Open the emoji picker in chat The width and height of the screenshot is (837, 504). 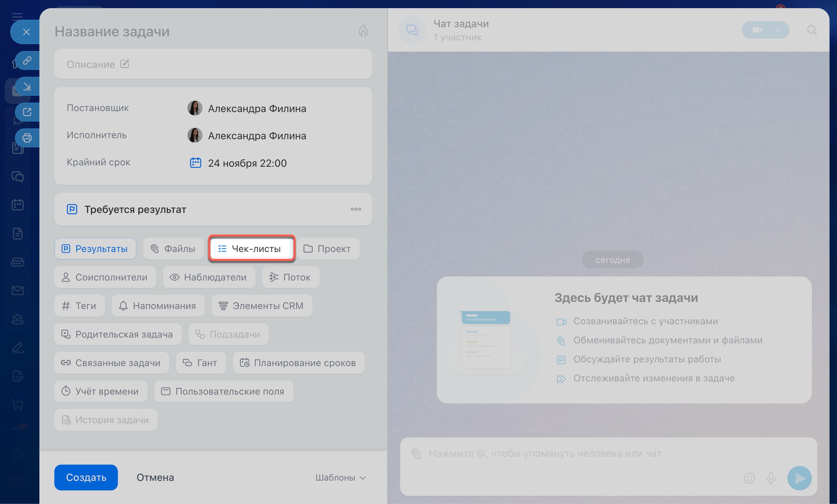(x=749, y=478)
